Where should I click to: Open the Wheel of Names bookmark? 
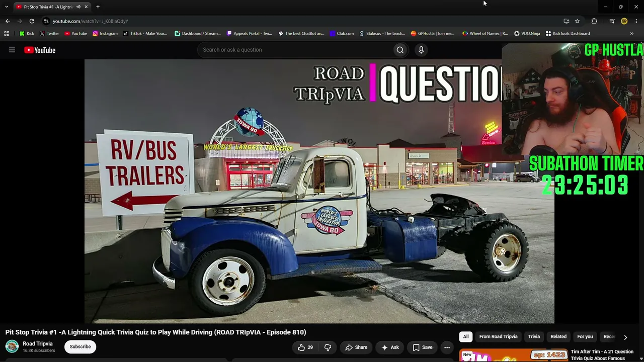tap(485, 34)
